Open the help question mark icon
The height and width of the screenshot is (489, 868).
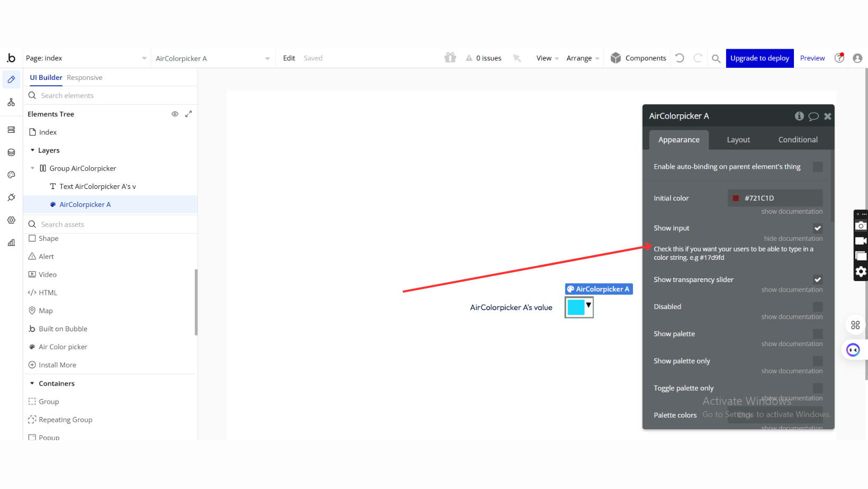click(839, 58)
